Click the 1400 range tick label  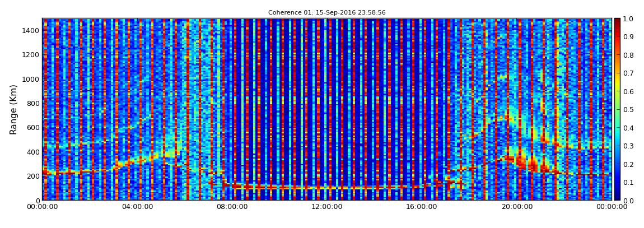click(31, 30)
